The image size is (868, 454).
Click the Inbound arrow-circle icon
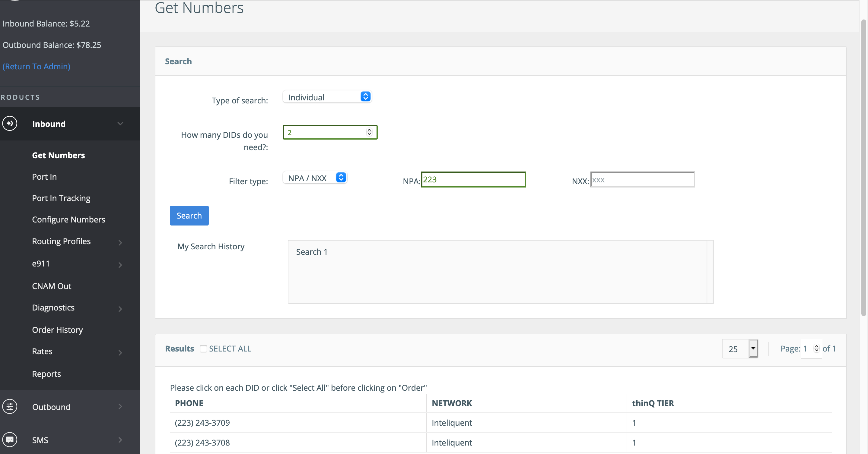tap(10, 123)
